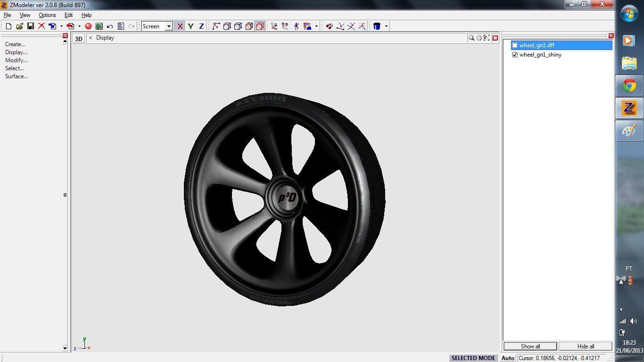Click the Import toolbar icon

tap(52, 26)
